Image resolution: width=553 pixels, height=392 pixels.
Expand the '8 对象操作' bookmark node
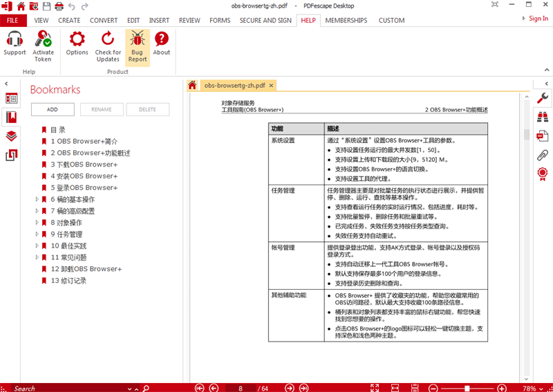pos(37,223)
